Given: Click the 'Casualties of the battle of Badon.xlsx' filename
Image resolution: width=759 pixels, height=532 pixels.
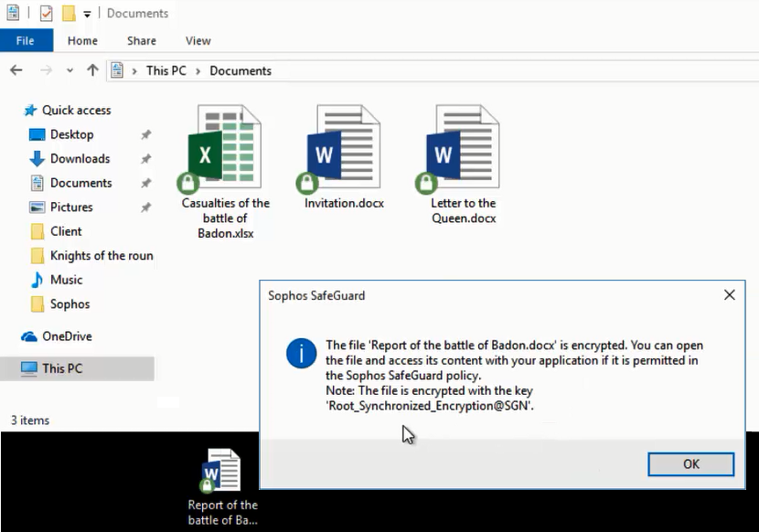Looking at the screenshot, I should pos(226,218).
